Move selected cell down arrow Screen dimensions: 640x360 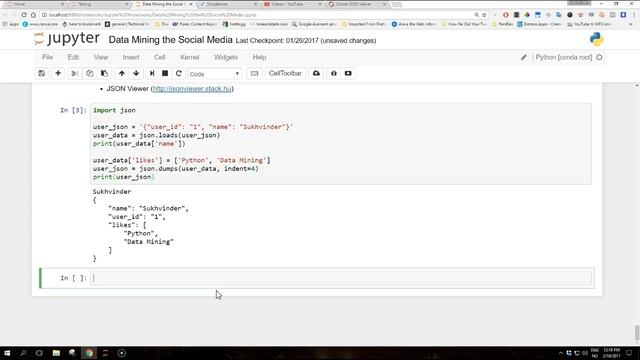[136, 73]
